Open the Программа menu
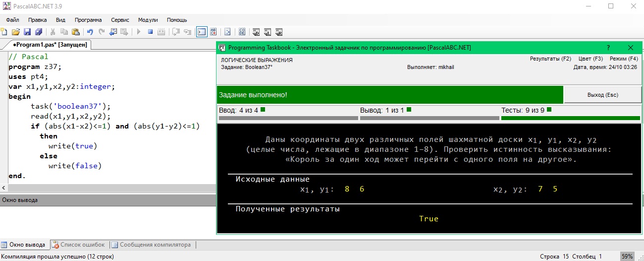This screenshot has height=261, width=644. [88, 20]
